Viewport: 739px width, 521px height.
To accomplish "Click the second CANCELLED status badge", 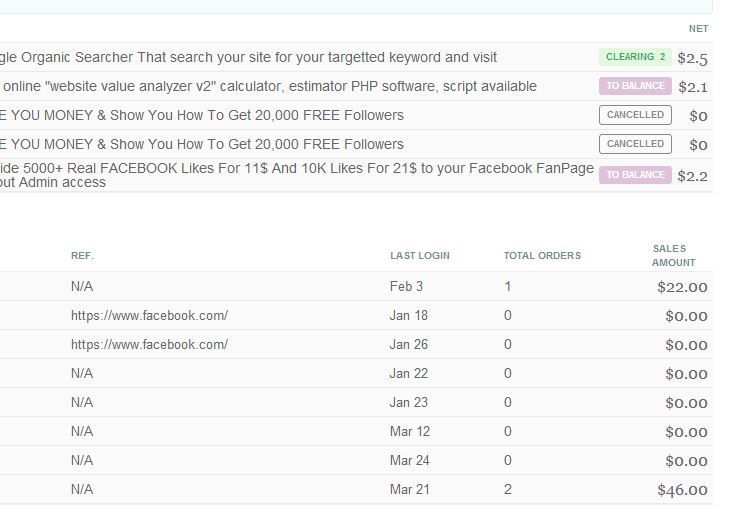I will 635,144.
